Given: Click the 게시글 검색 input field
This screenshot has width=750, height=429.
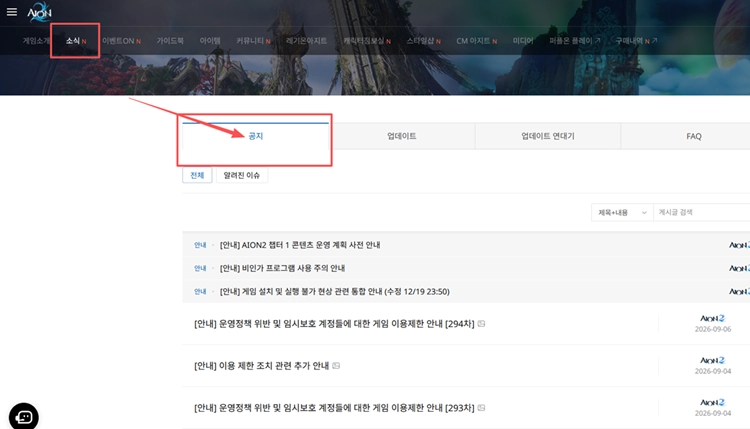Looking at the screenshot, I should coord(702,212).
